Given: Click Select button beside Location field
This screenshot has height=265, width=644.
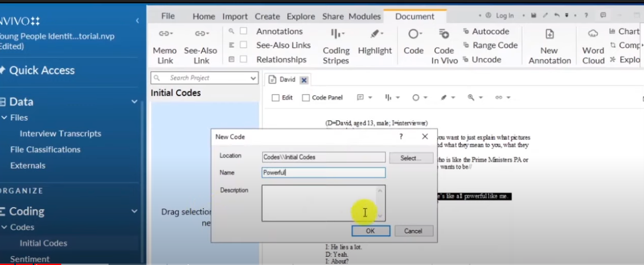Looking at the screenshot, I should pyautogui.click(x=411, y=158).
